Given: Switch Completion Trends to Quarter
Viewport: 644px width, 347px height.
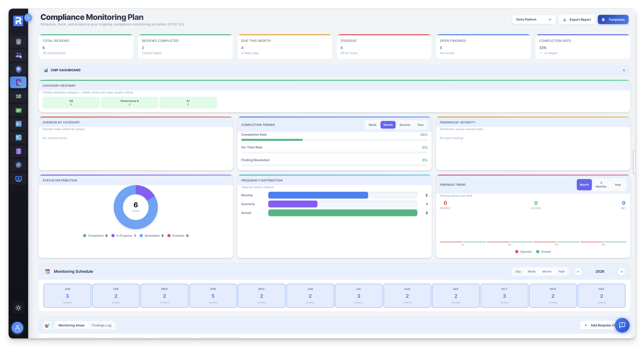Looking at the screenshot, I should point(405,125).
